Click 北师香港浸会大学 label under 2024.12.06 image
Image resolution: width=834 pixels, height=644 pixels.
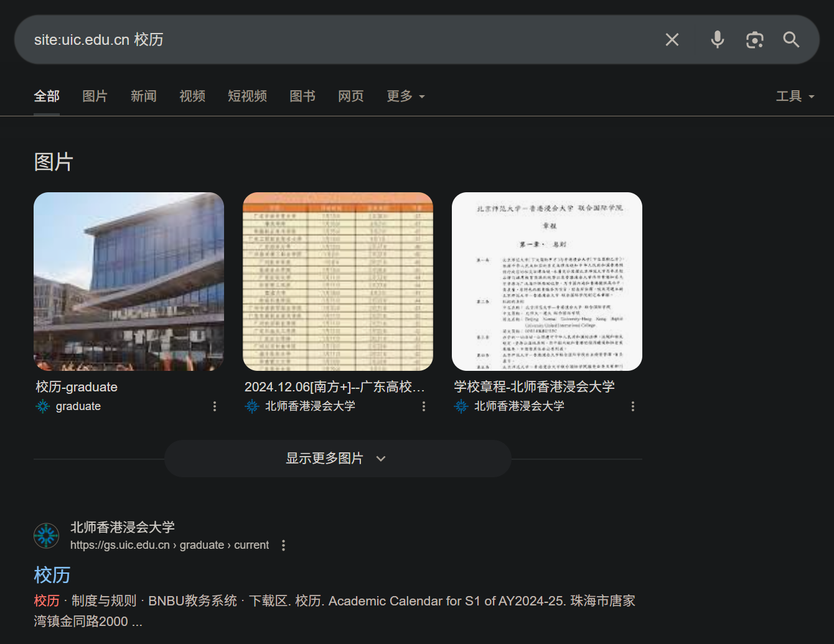[x=311, y=406]
